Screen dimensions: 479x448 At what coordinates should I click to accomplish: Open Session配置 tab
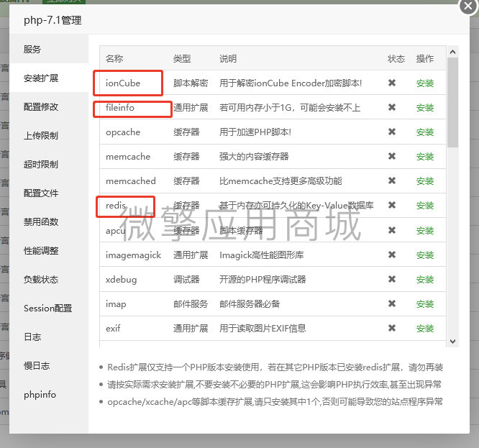click(49, 308)
